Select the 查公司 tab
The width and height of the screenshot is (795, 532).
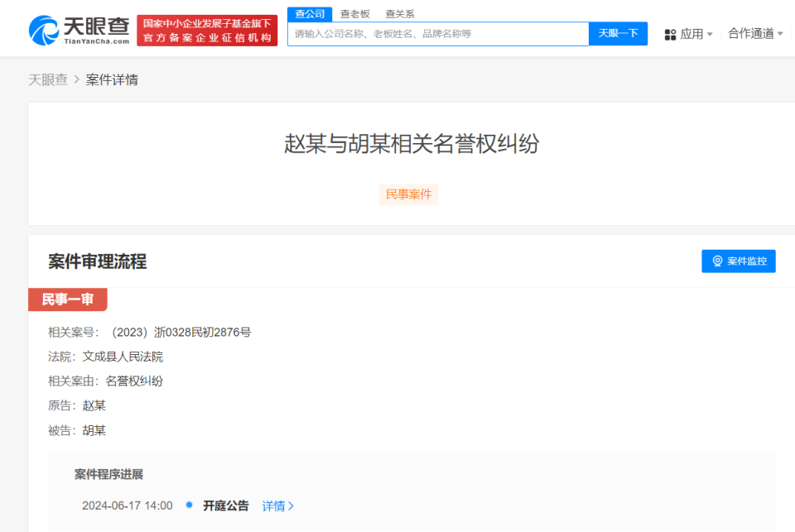(309, 13)
